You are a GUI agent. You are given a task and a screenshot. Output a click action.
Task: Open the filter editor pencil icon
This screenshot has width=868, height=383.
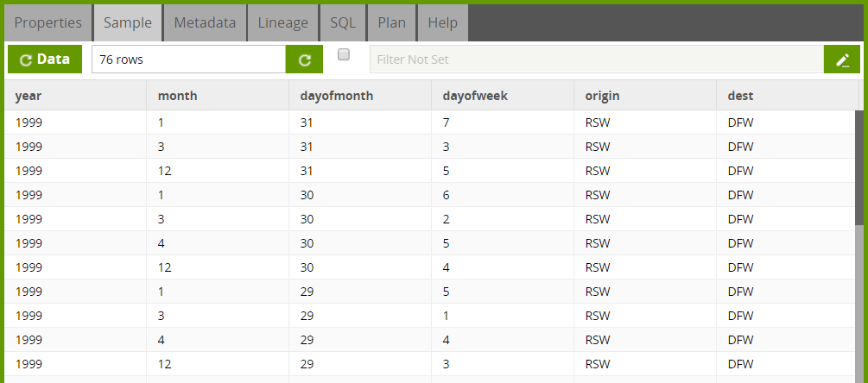pyautogui.click(x=842, y=60)
